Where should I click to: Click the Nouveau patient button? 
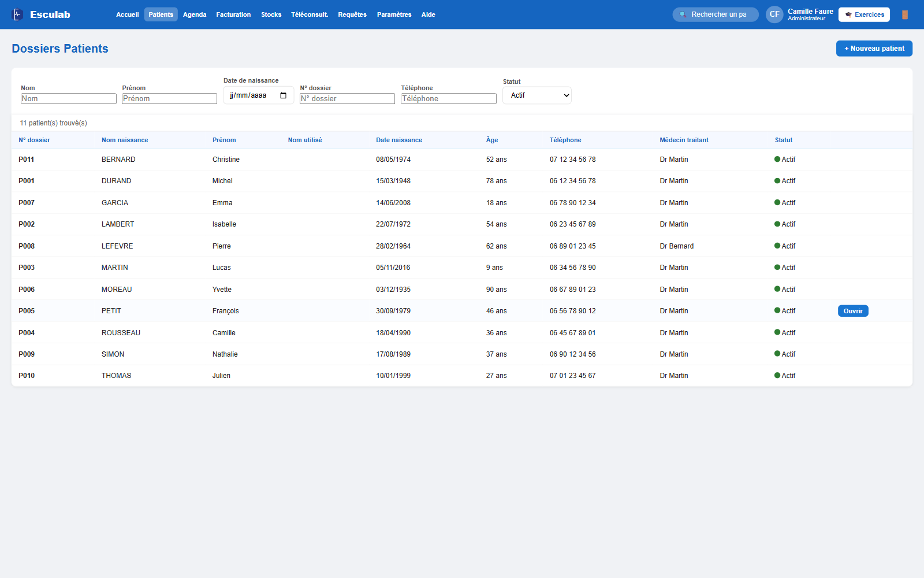coord(874,49)
